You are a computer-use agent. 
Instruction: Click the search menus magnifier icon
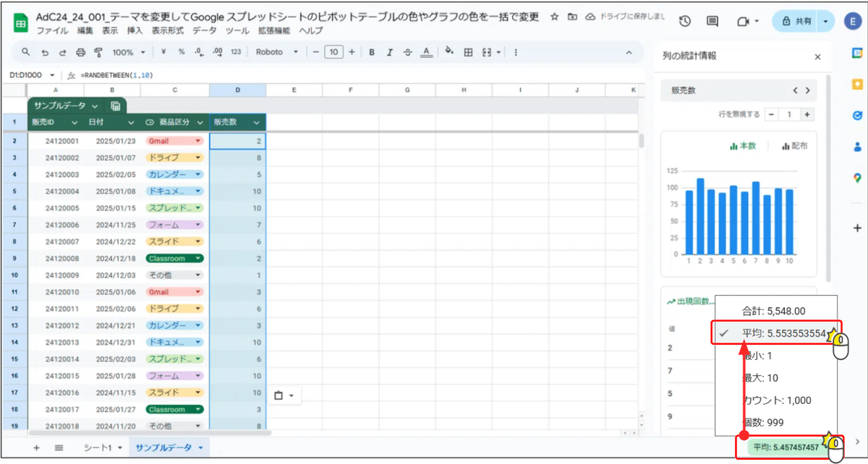tap(26, 52)
